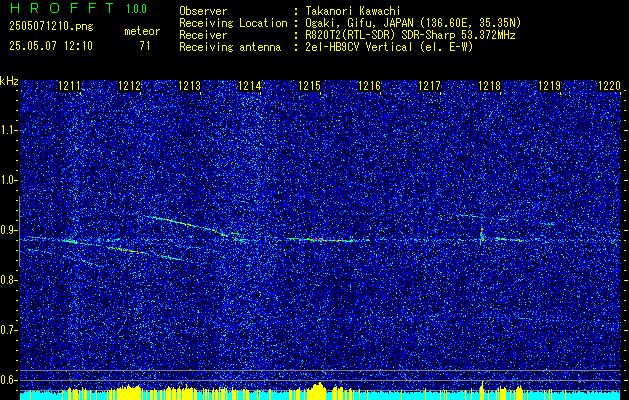This screenshot has height=400, width=629.
Task: Click the Receiver line R820T2(RTL-SDR) SDR-Sharp 53.372MHz
Action: [x=408, y=35]
